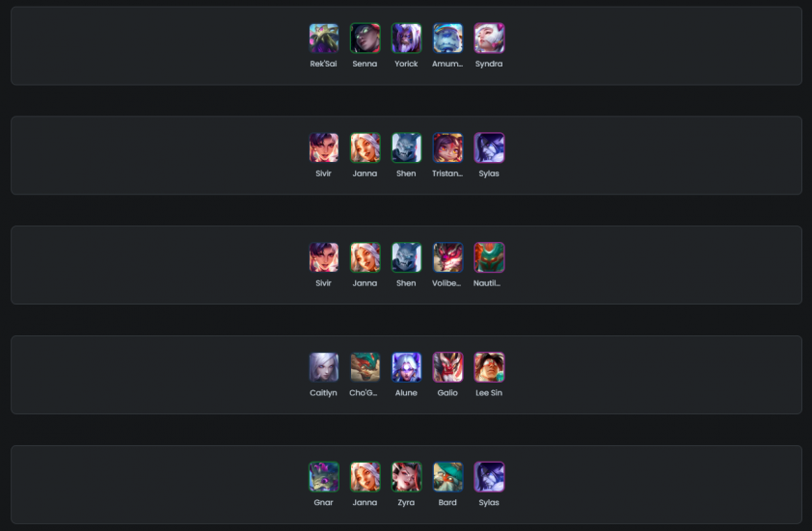Screen dimensions: 812x531
Task: Select the Alune champion portrait
Action: [x=407, y=367]
